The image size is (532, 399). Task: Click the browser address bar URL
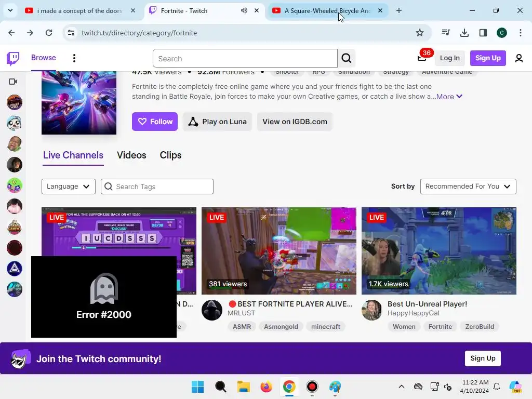pyautogui.click(x=139, y=33)
